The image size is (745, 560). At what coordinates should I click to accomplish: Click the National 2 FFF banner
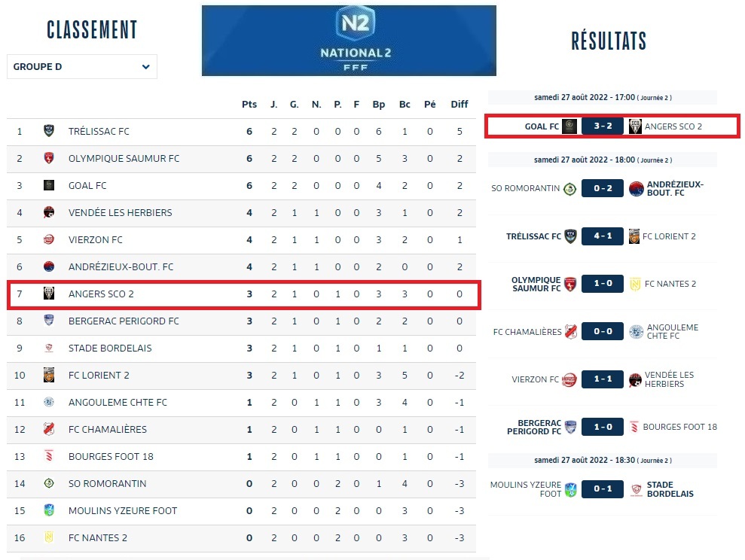349,41
